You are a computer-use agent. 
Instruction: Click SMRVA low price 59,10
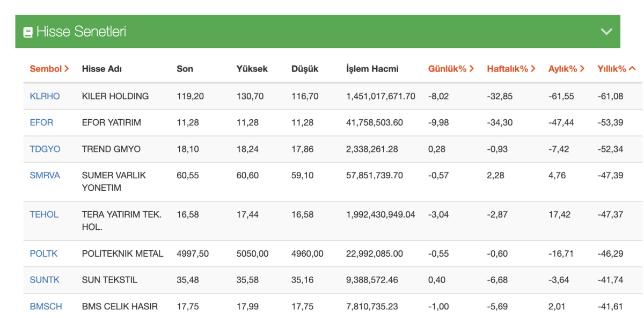(x=303, y=175)
